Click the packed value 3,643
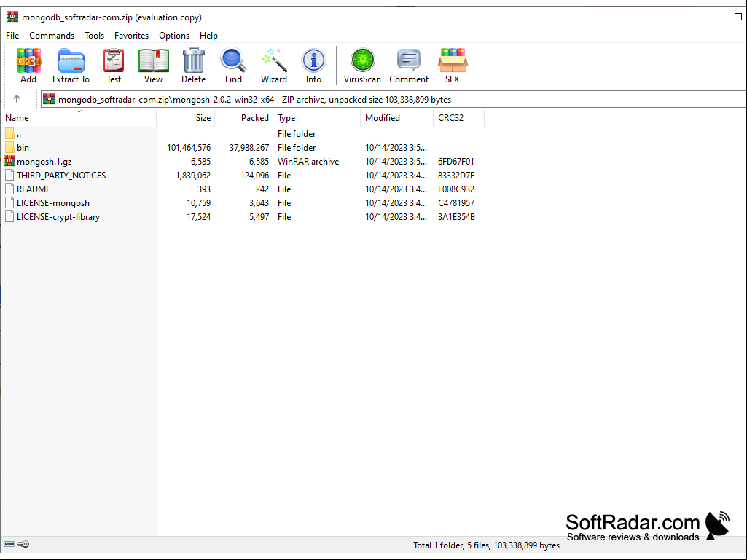747x560 pixels. [x=259, y=203]
